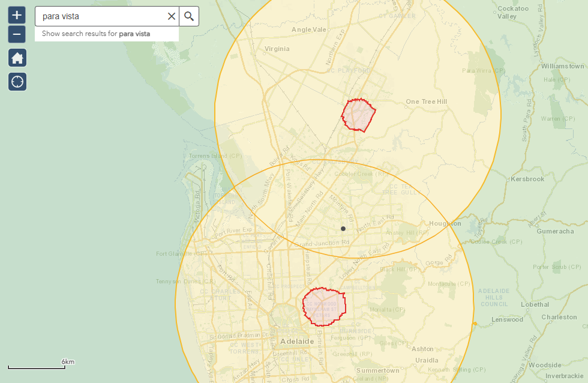Zoom in on the map
This screenshot has width=588, height=383.
17,15
